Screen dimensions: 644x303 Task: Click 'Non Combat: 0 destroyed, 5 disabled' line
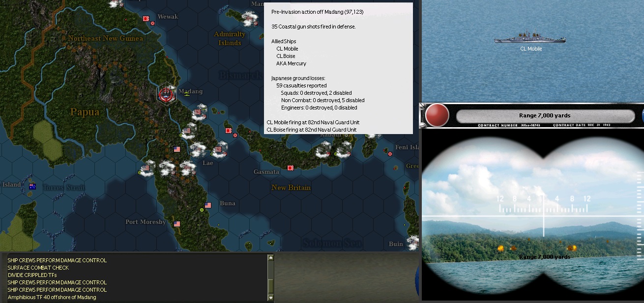tap(322, 100)
